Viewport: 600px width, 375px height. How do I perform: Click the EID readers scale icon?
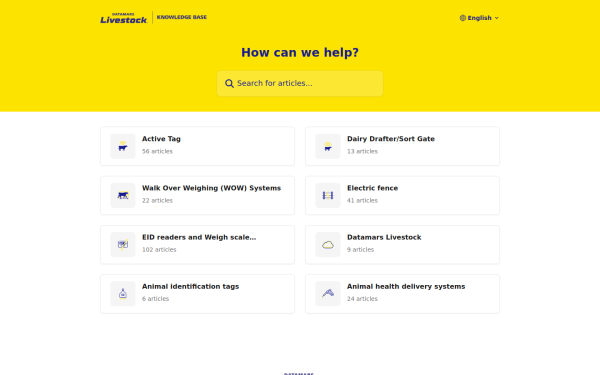pos(123,245)
